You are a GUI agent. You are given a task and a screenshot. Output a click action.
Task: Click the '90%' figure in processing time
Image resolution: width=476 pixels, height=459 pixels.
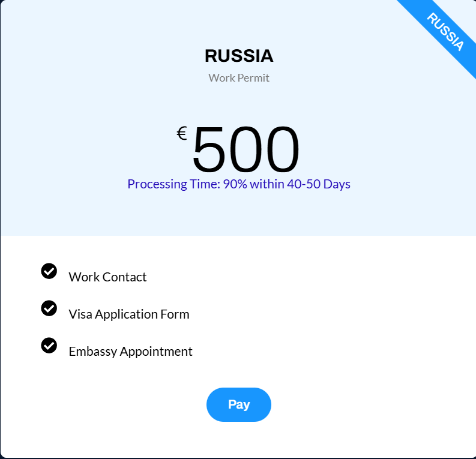tap(235, 184)
